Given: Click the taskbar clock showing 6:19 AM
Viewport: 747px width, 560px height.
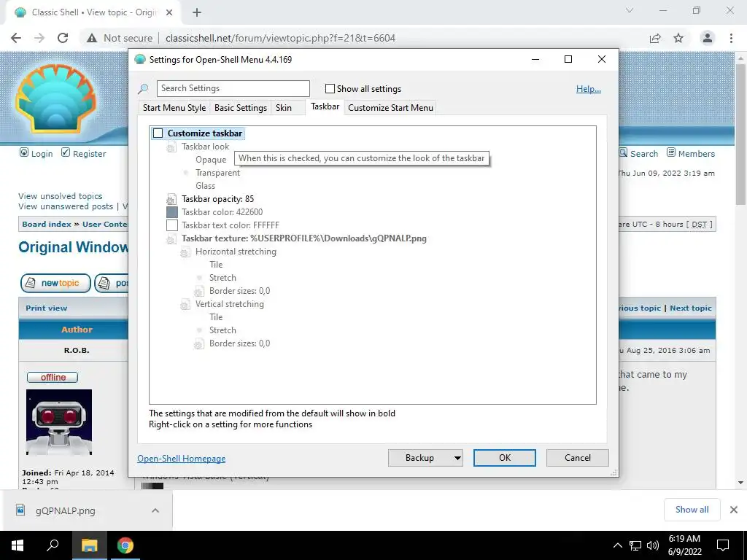Looking at the screenshot, I should [x=684, y=545].
